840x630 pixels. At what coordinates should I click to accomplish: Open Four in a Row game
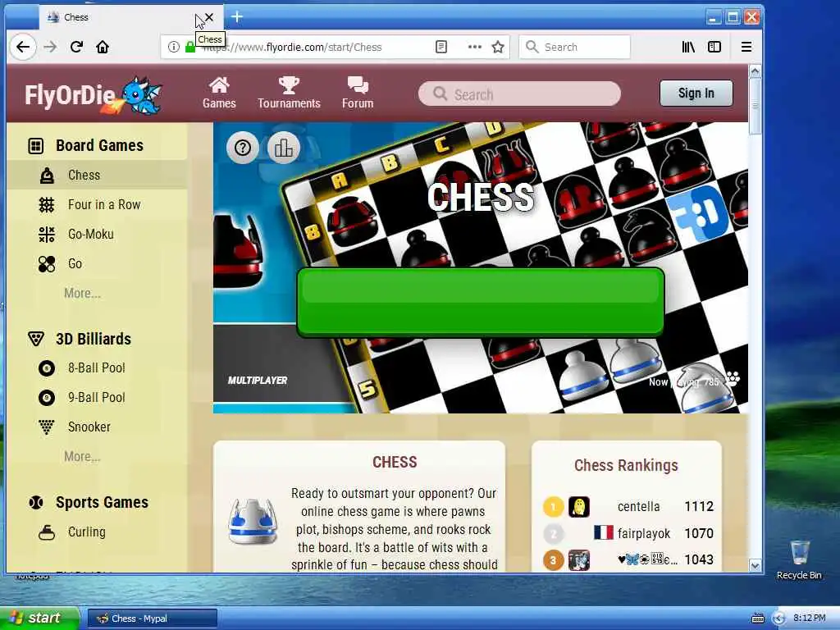point(97,204)
